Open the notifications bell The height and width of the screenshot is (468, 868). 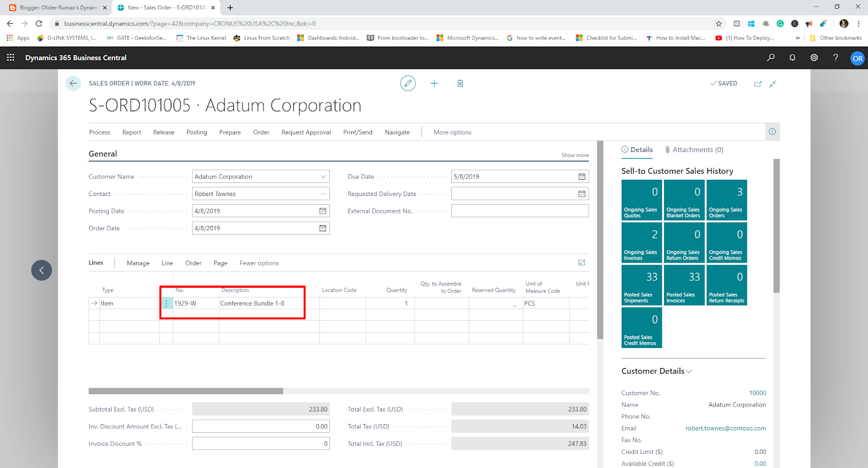(793, 58)
